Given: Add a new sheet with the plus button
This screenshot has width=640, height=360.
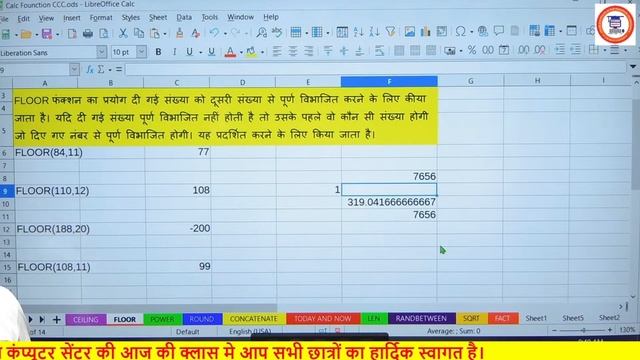Looking at the screenshot, I should coord(56,320).
